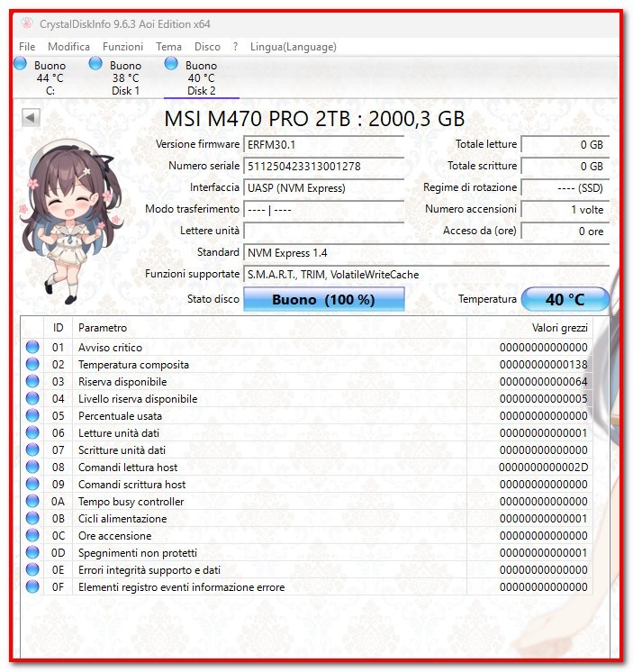Click status orb of Comandi scrittura host row
Screen dimensions: 633x672
tap(32, 484)
